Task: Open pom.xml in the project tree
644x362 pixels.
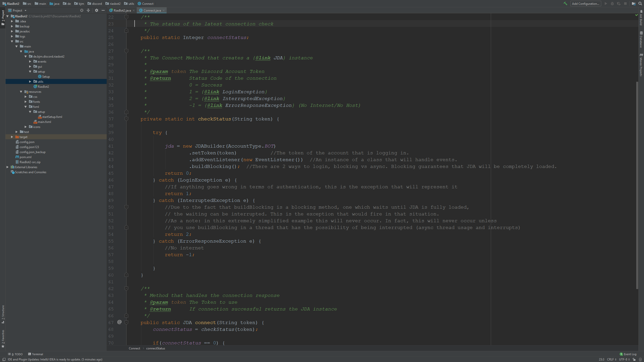Action: coord(25,157)
